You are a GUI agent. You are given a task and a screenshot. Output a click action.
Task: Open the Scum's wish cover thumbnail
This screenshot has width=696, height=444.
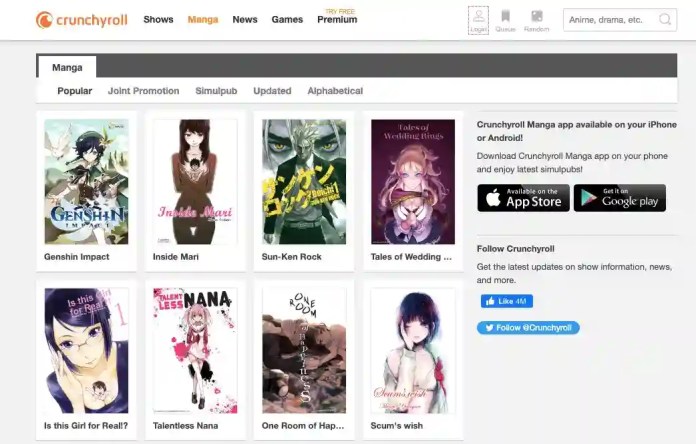pyautogui.click(x=413, y=351)
